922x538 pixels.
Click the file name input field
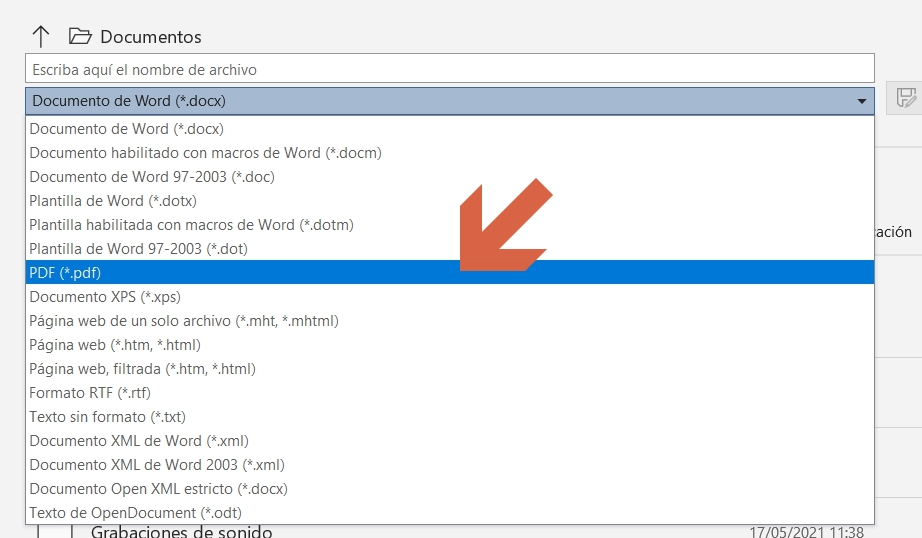point(450,69)
